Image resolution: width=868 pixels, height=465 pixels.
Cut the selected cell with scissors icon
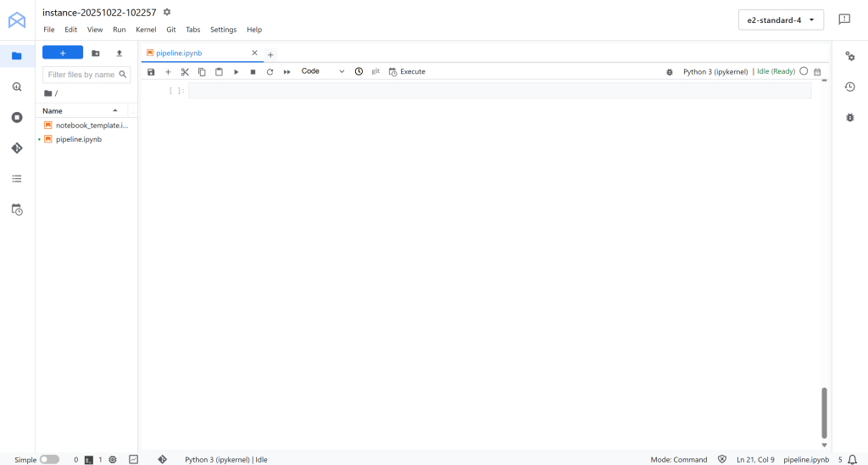185,72
